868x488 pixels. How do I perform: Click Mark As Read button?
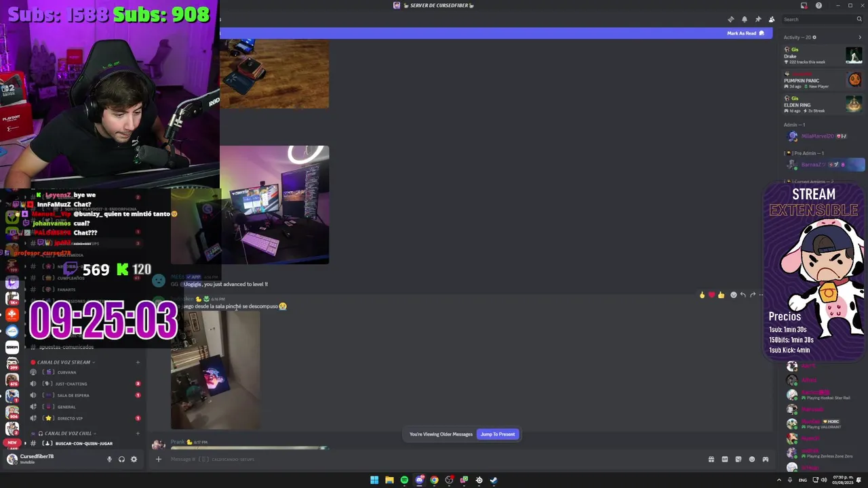(745, 33)
